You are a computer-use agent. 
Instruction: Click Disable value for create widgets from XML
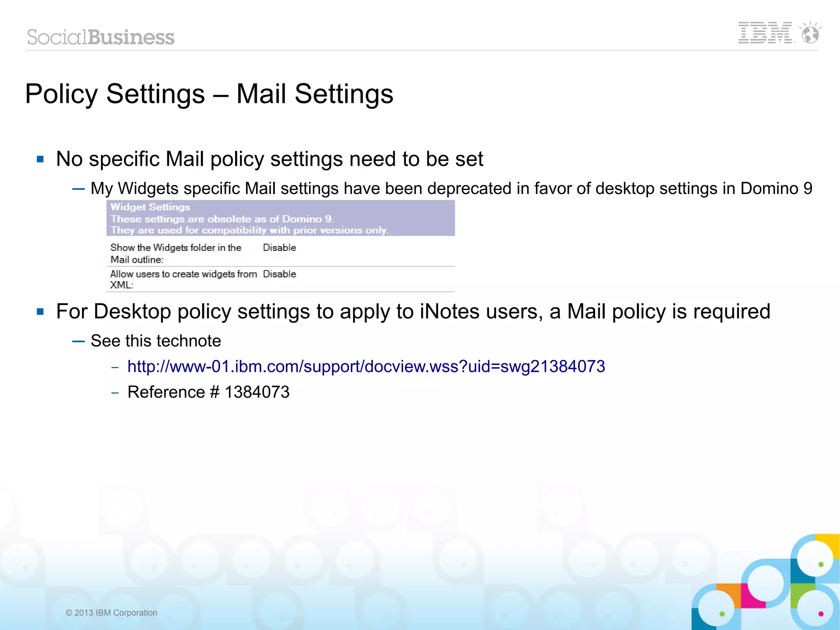[x=279, y=274]
